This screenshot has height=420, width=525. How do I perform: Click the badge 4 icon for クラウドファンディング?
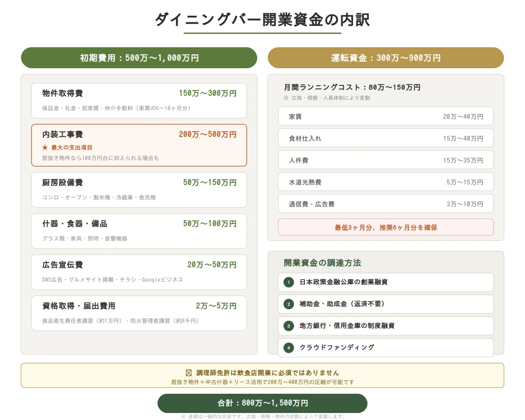[x=288, y=348]
